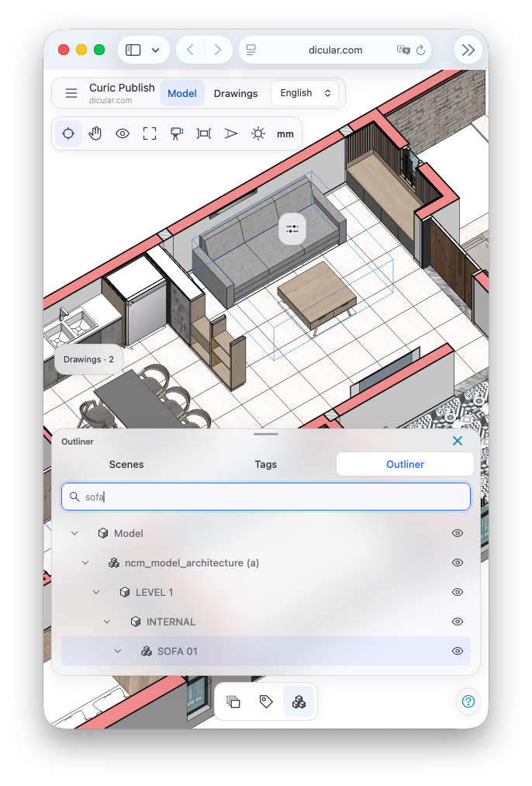
Task: Select the pan hand tool
Action: click(95, 133)
